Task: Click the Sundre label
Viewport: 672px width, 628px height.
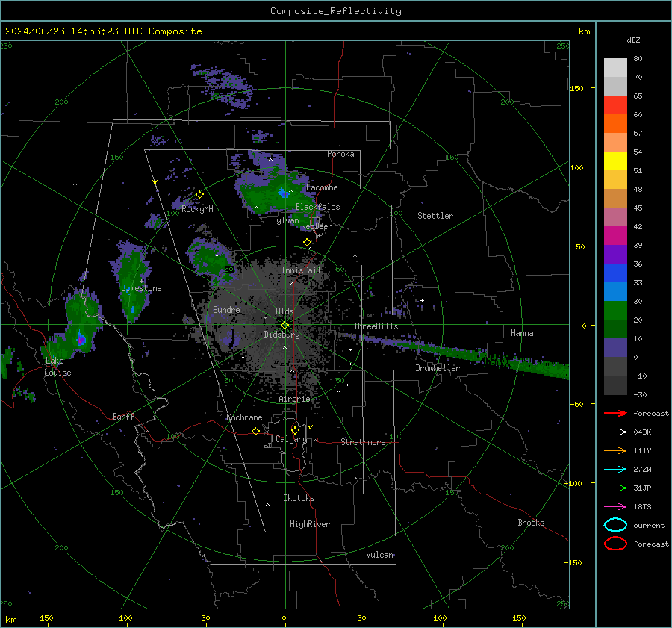Action: 226,309
